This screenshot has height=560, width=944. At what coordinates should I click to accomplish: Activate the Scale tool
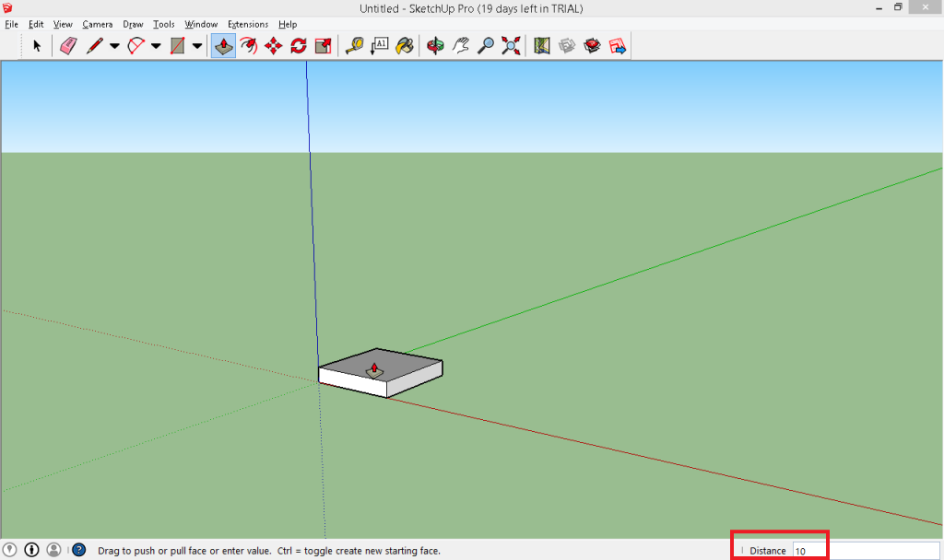click(323, 44)
